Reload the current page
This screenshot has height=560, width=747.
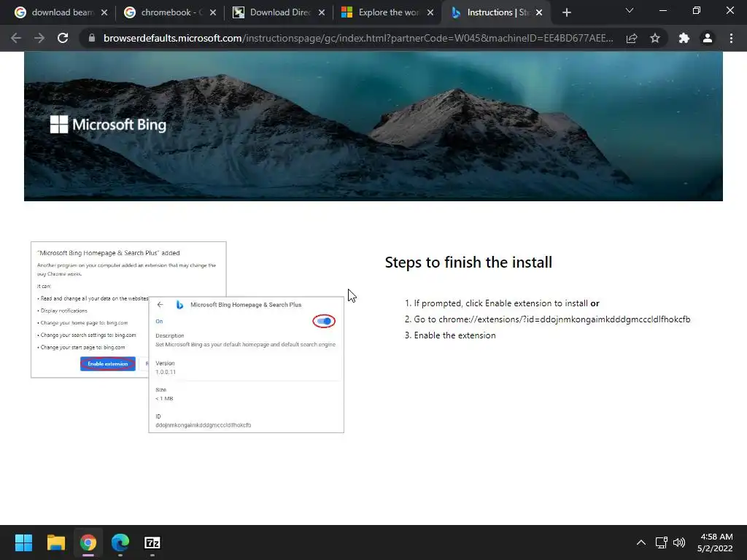coord(63,38)
